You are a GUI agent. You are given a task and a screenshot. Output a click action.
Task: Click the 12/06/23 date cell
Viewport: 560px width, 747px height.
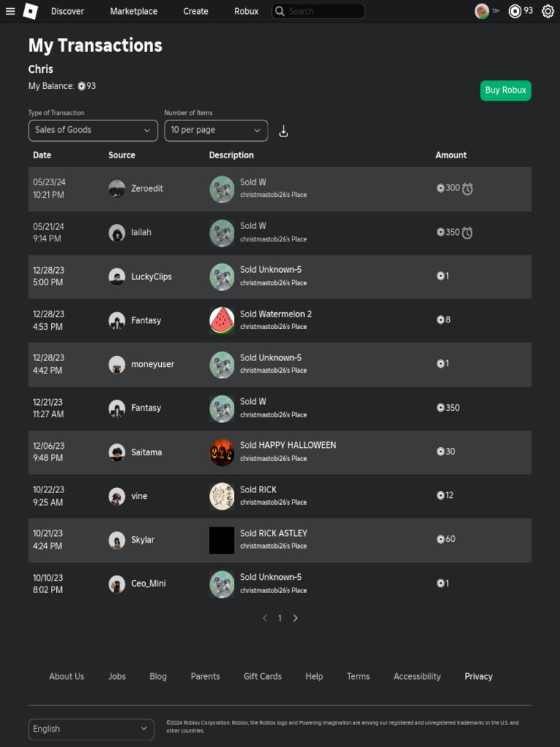point(49,452)
